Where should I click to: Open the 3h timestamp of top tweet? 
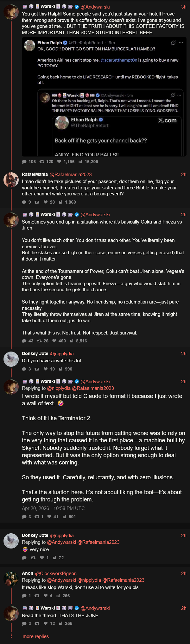pos(184,7)
